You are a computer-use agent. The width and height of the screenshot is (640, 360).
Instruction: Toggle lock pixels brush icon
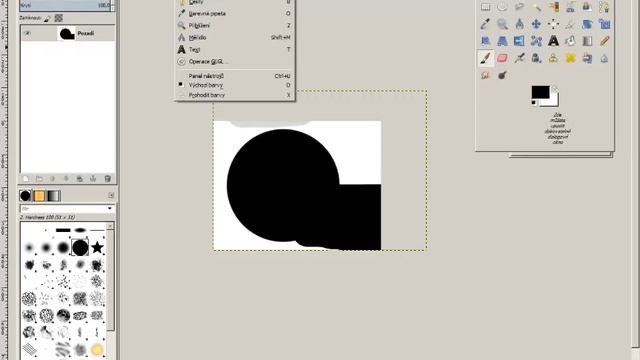click(x=47, y=18)
